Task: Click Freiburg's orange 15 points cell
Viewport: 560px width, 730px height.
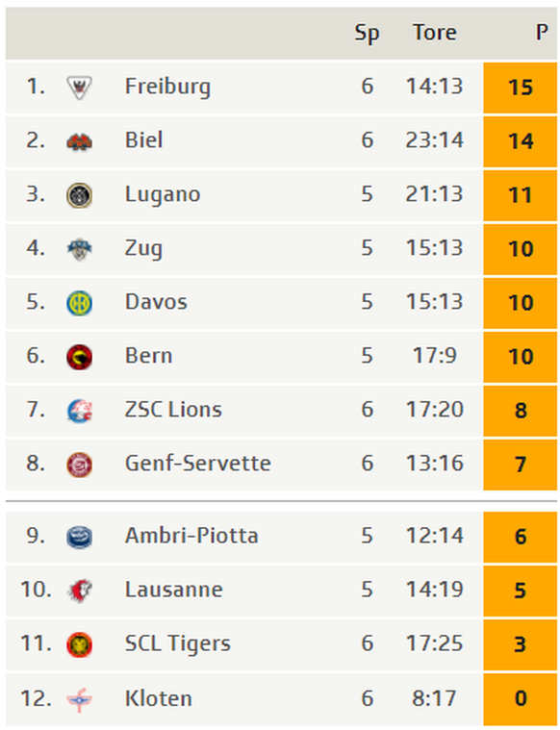Action: coord(520,88)
